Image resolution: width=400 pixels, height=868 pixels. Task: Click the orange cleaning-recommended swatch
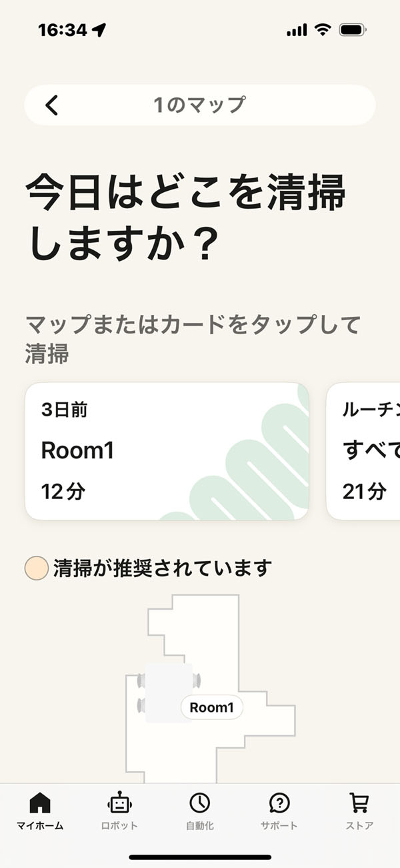point(36,568)
